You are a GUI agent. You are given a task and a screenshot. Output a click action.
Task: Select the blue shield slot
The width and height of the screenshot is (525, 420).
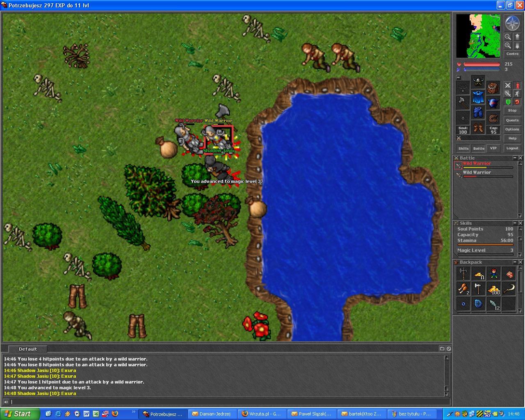493,103
